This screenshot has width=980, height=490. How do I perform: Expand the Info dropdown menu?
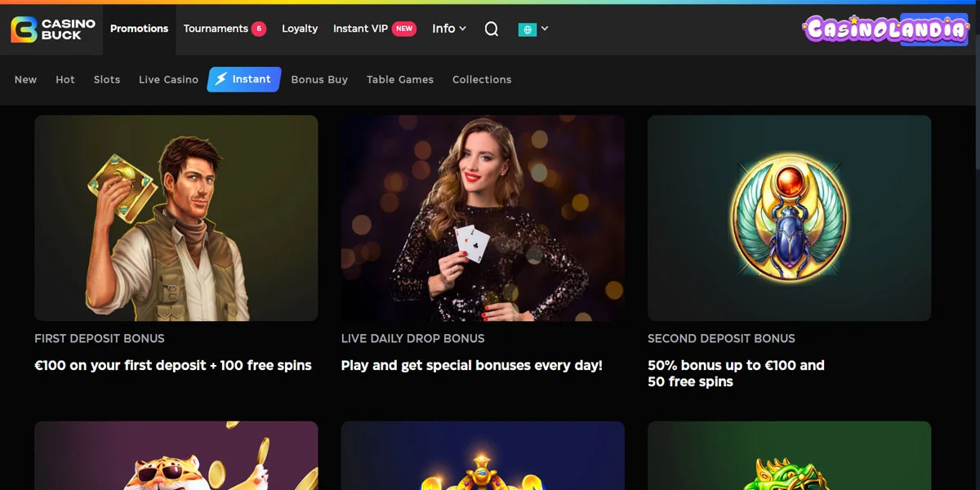tap(449, 29)
